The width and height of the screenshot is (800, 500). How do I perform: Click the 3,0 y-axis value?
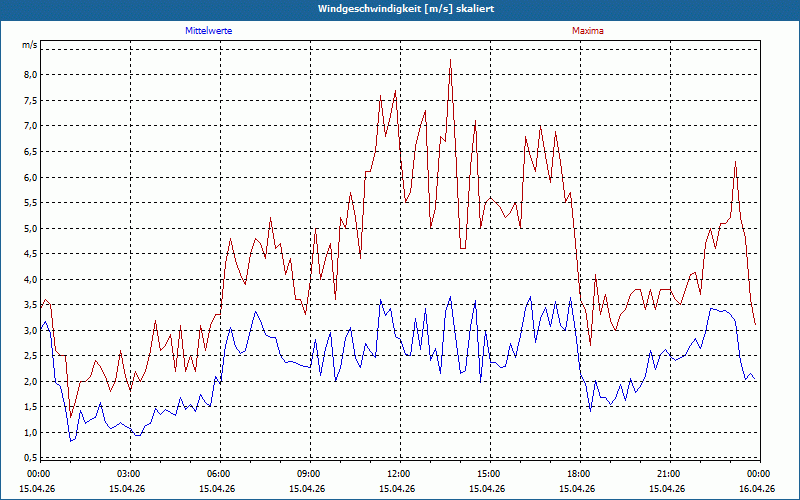pyautogui.click(x=31, y=330)
